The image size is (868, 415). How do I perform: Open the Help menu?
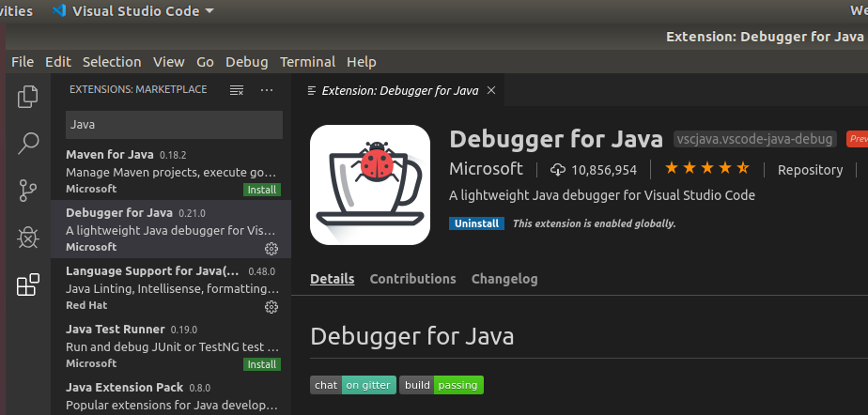point(362,62)
